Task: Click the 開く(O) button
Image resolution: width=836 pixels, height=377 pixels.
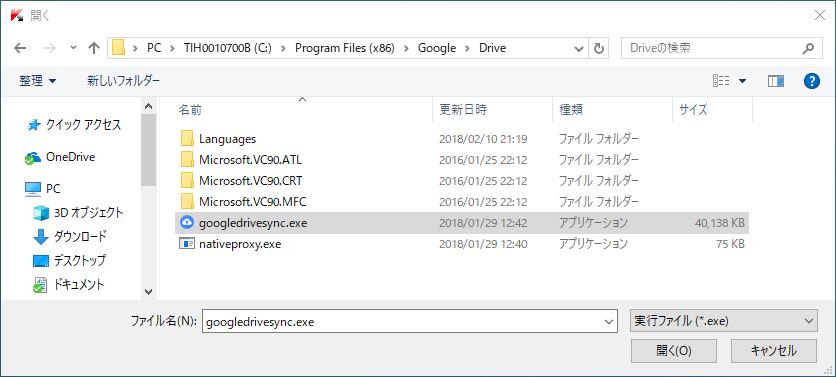Action: (673, 351)
